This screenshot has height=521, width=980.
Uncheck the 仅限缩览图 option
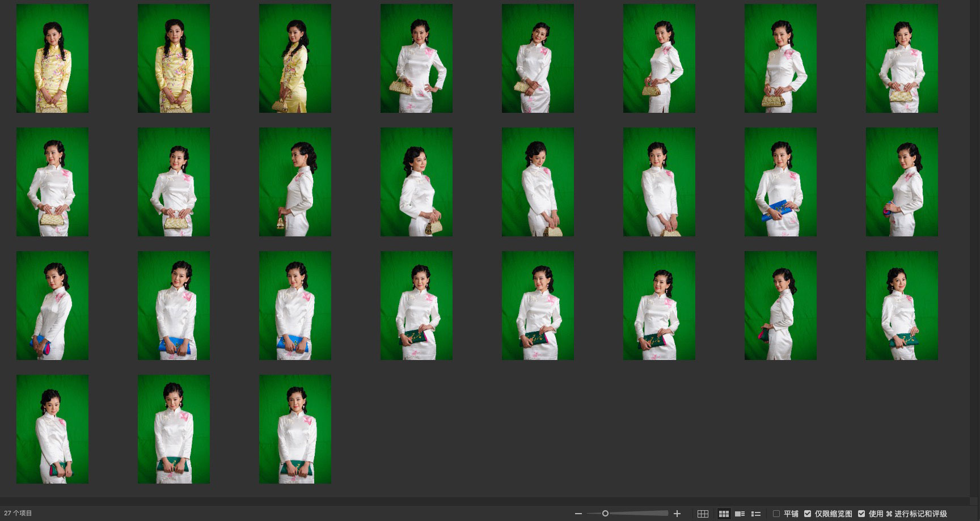808,514
